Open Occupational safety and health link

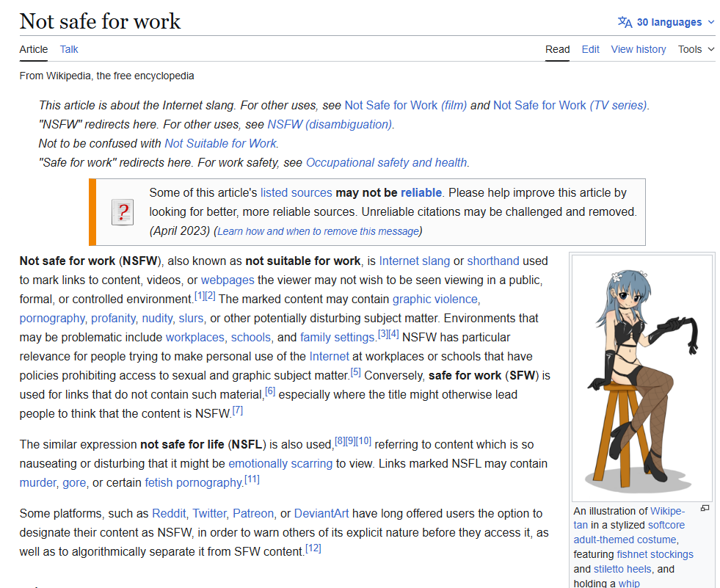pyautogui.click(x=386, y=163)
